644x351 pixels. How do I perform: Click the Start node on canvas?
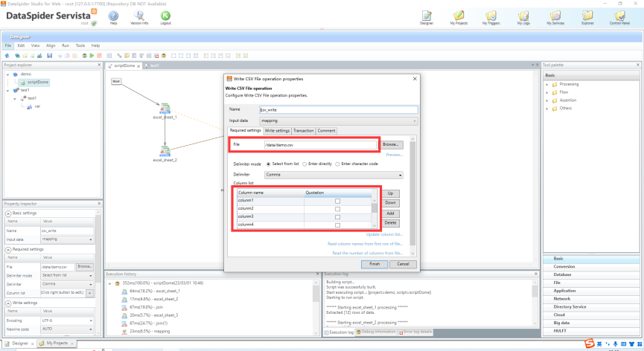116,81
